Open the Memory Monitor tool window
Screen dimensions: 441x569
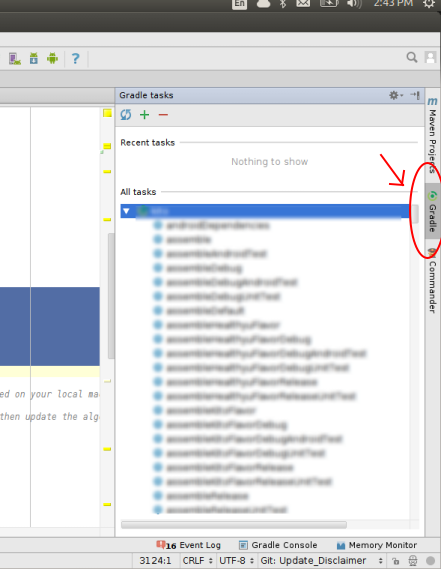(x=377, y=545)
